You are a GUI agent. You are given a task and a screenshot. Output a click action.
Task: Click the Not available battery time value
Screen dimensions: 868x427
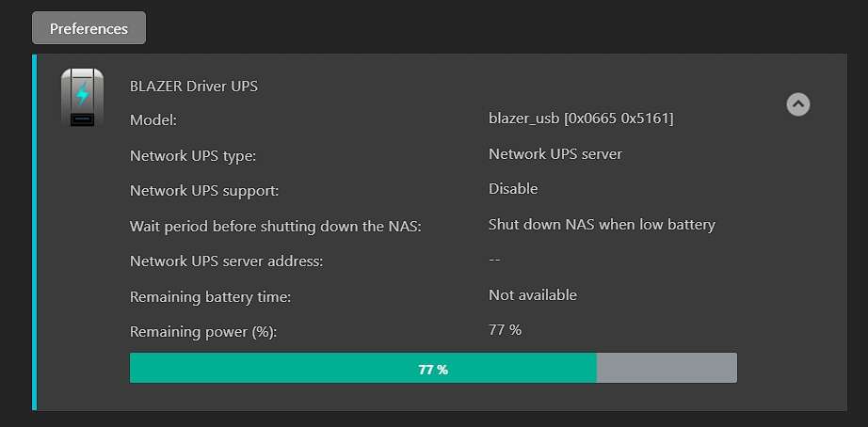tap(533, 295)
